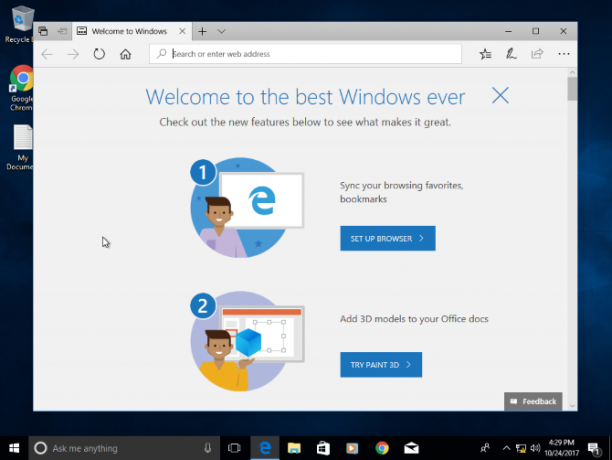The image size is (612, 460).
Task: Open Task View from the taskbar
Action: 234,448
